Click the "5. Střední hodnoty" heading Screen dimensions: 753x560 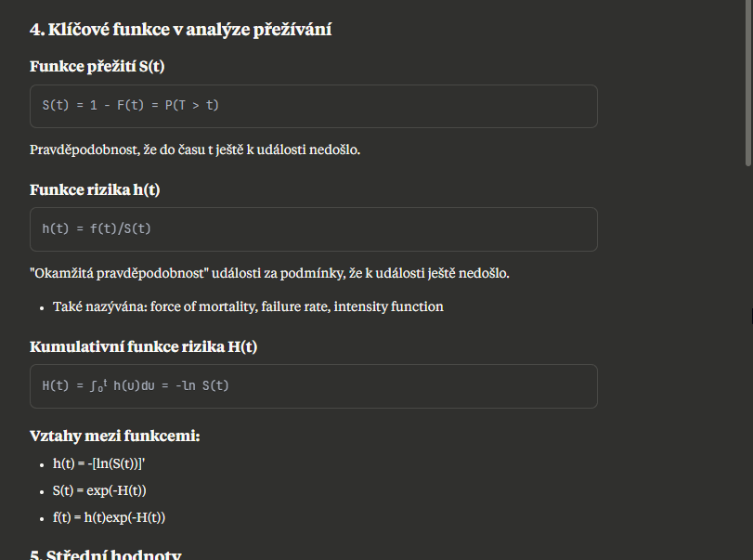point(106,554)
